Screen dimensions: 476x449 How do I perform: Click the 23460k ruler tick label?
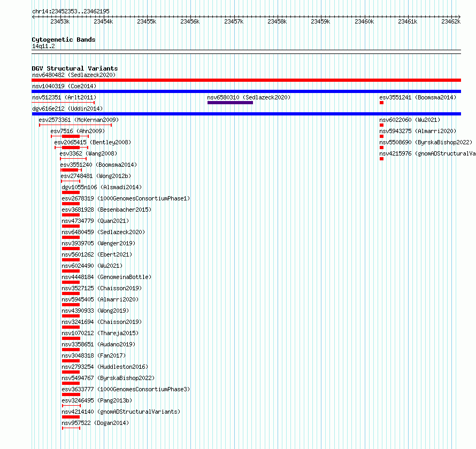(364, 21)
